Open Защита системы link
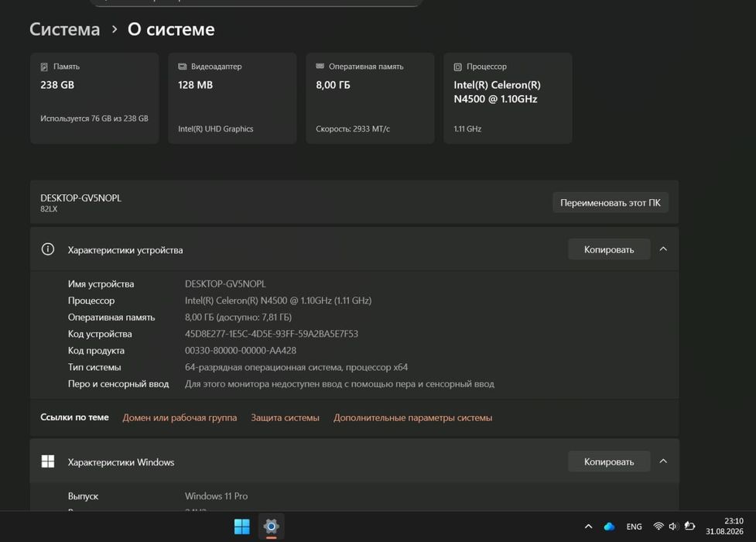756x542 pixels. click(285, 417)
